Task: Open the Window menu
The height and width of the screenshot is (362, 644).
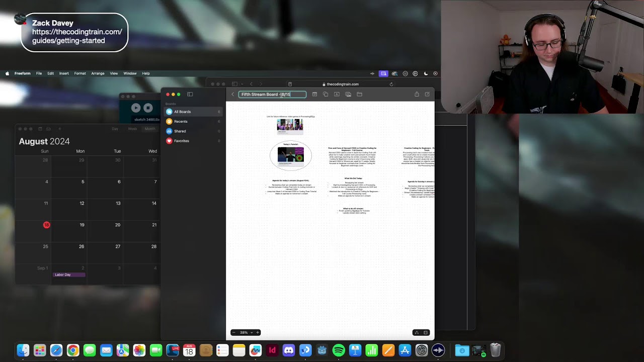Action: tap(130, 73)
